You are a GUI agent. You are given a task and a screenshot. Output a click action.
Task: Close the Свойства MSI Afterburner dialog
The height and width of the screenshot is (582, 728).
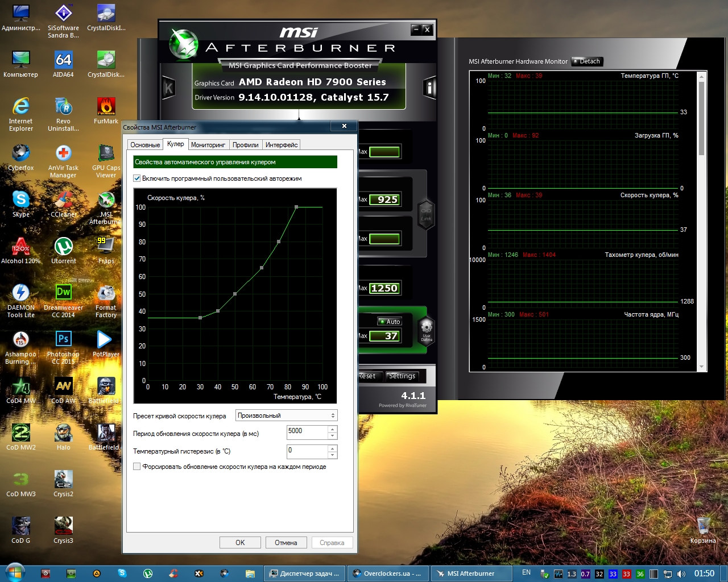pyautogui.click(x=344, y=126)
